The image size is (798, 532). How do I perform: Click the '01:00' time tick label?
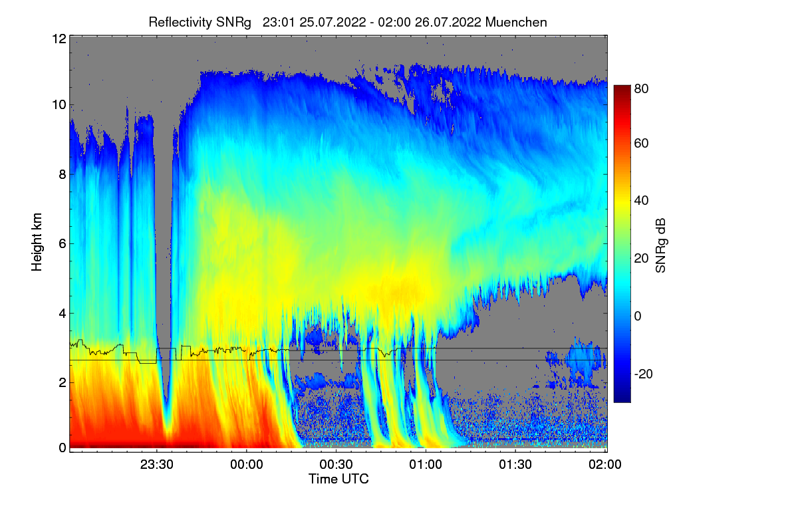(426, 465)
